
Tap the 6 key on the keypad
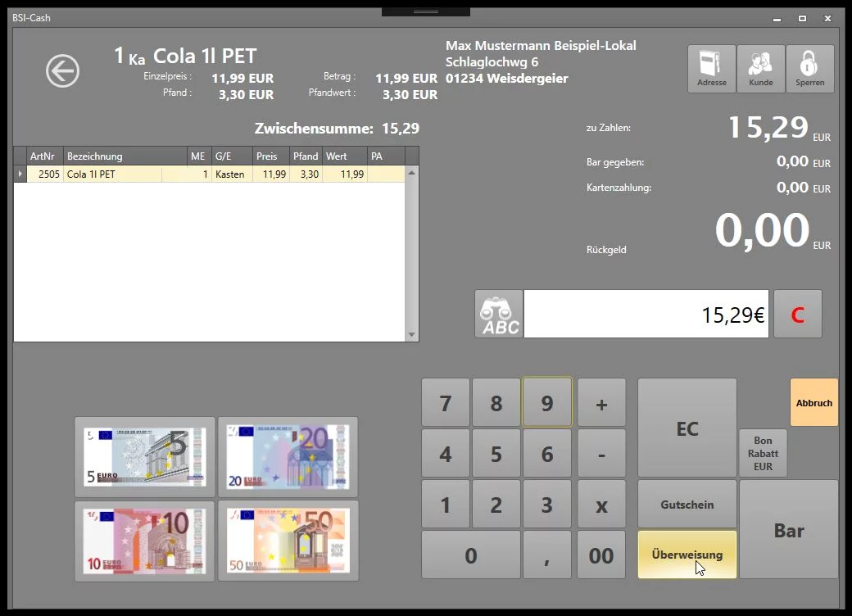point(547,454)
